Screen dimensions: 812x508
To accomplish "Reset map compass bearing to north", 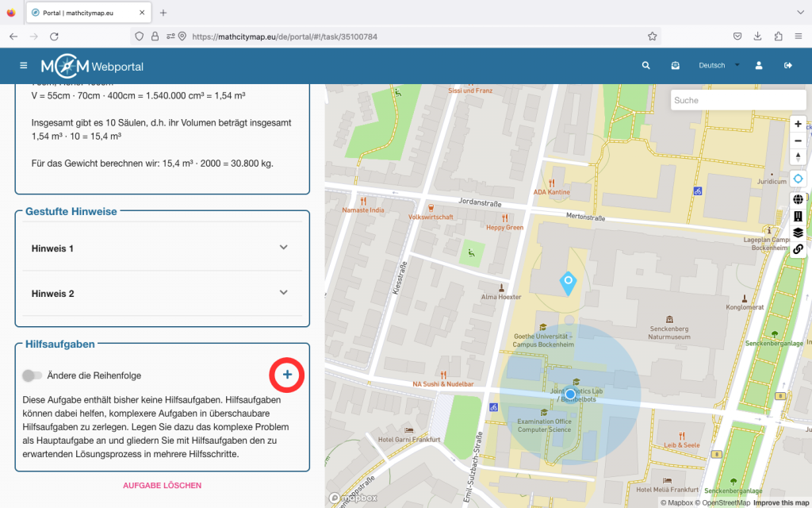I will (798, 157).
